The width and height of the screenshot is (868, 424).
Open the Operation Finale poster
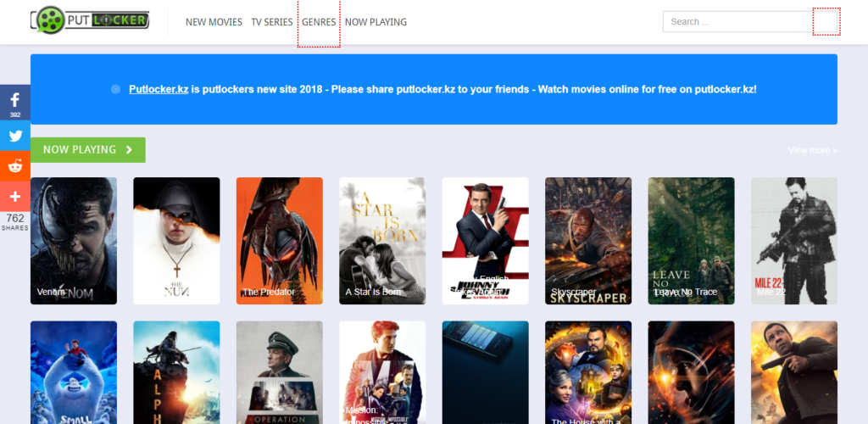pos(280,372)
